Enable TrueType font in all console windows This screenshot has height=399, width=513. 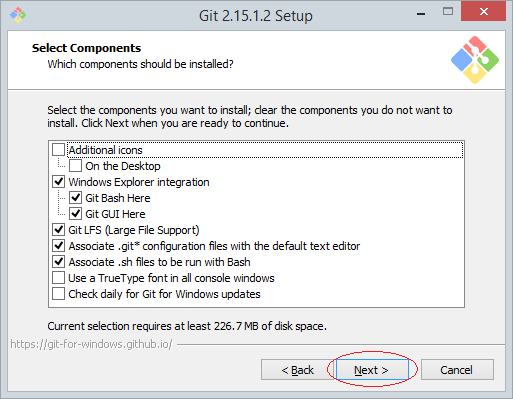click(58, 278)
